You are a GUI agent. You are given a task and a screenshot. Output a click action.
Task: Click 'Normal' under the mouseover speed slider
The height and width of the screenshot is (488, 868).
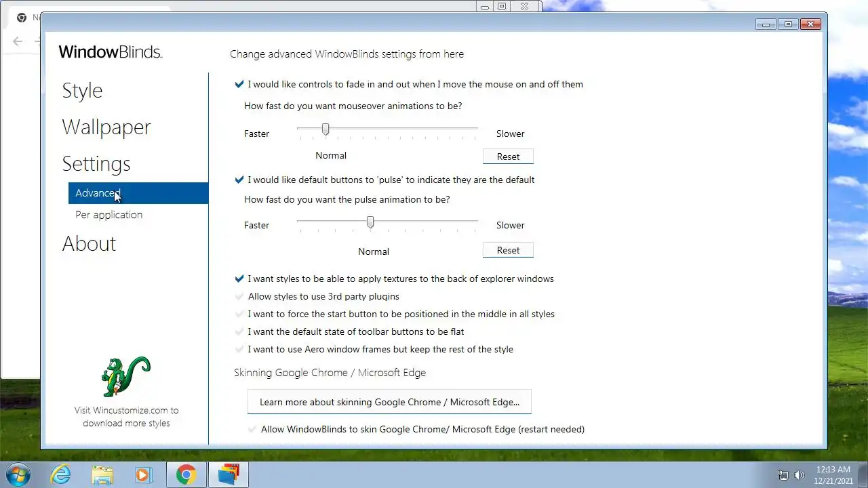pyautogui.click(x=331, y=155)
